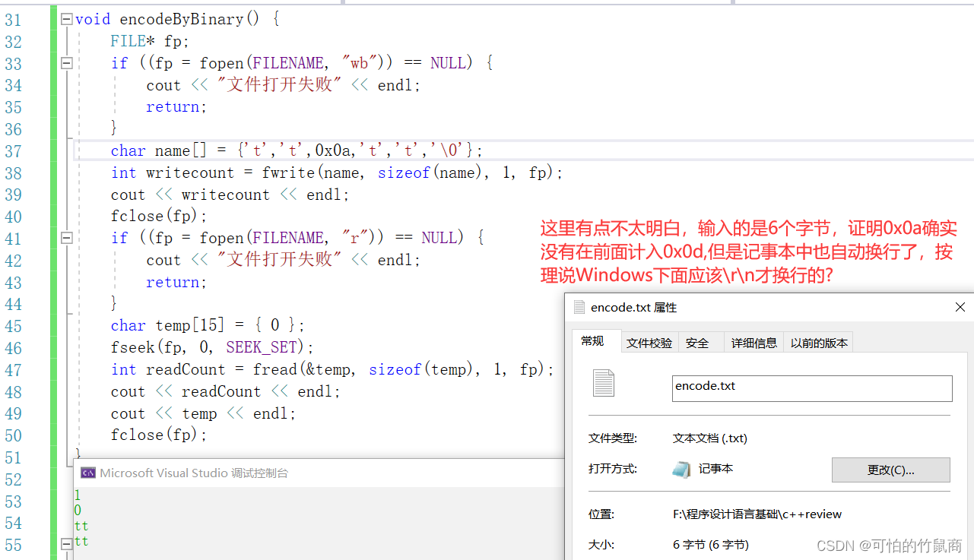Switch to the 详细信息 tab
This screenshot has width=974, height=560.
[x=754, y=343]
